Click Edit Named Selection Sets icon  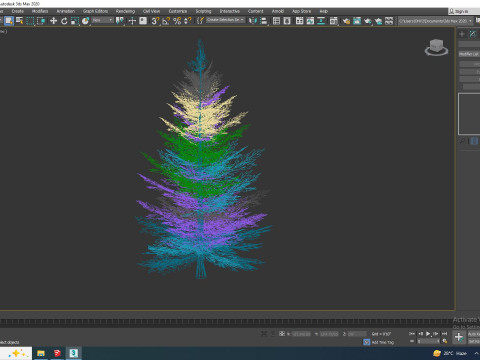pos(200,21)
